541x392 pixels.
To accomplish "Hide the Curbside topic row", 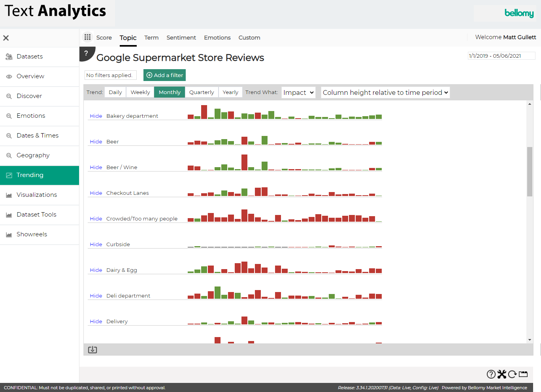I will [x=96, y=244].
